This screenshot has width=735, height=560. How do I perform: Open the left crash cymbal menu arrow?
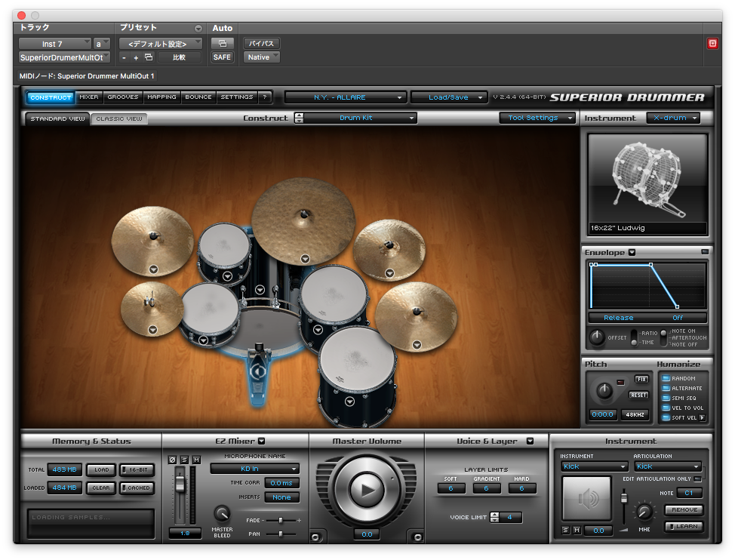click(153, 269)
